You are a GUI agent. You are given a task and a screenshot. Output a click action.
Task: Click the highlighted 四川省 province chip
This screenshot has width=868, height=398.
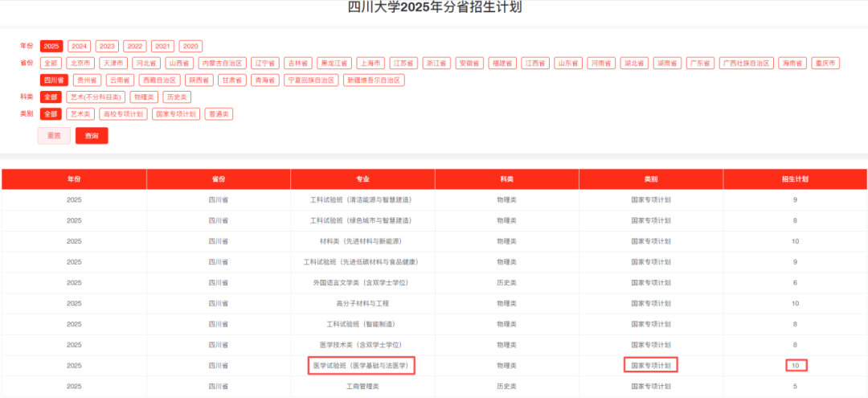point(55,80)
